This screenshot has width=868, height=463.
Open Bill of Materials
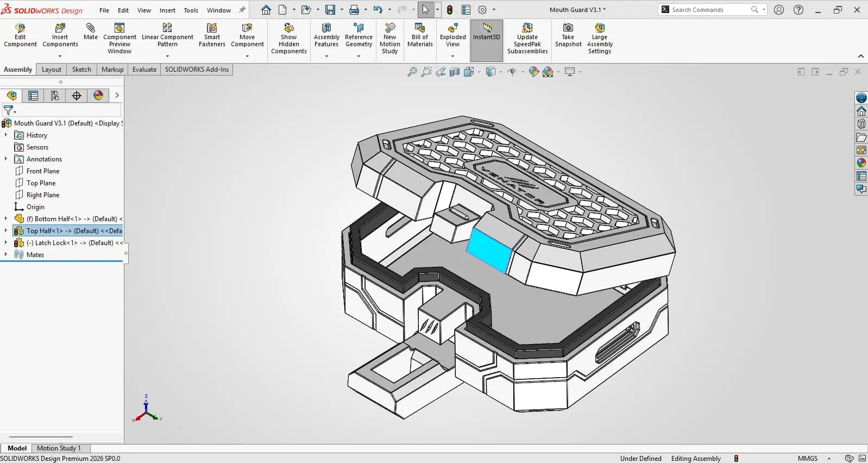click(420, 35)
